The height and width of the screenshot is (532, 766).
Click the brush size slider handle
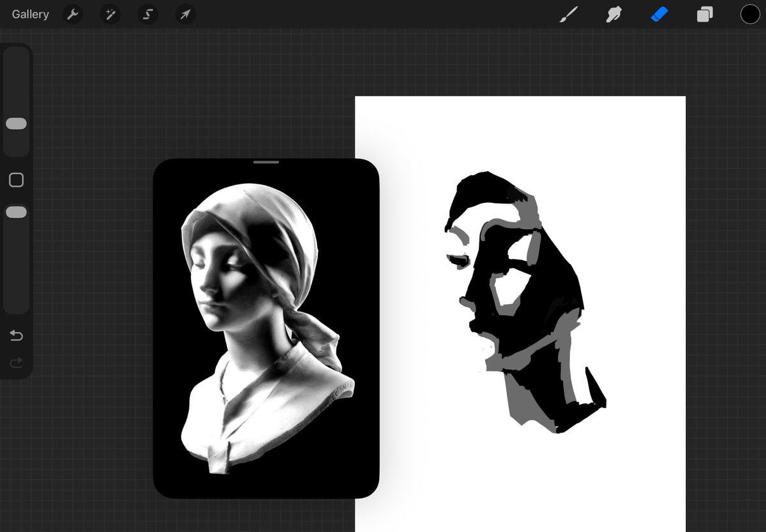pyautogui.click(x=16, y=124)
